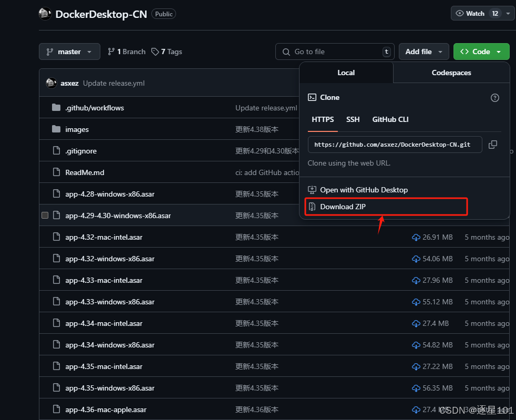516x420 pixels.
Task: Click the asxez commit author name
Action: (69, 83)
